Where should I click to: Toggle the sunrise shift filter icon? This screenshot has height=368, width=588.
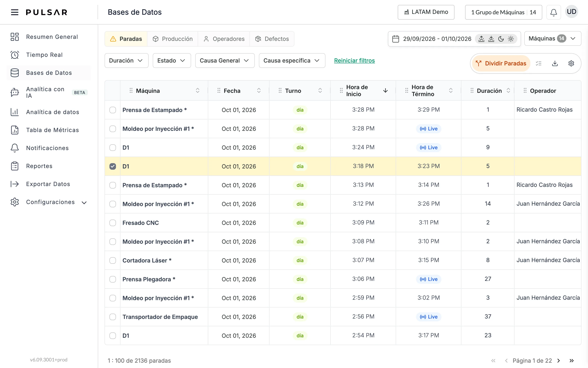coord(481,39)
